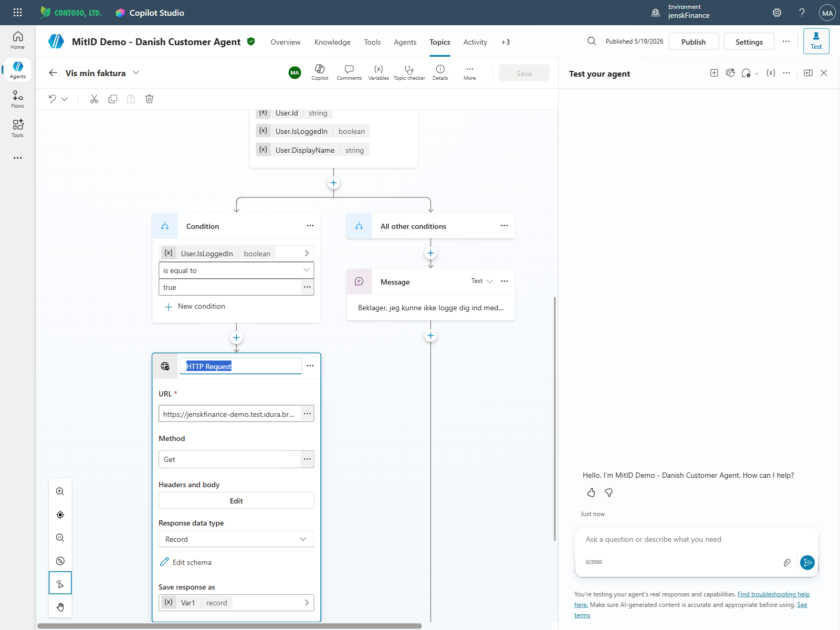Viewport: 840px width, 630px height.
Task: Open the settings gear in top bar
Action: click(777, 13)
